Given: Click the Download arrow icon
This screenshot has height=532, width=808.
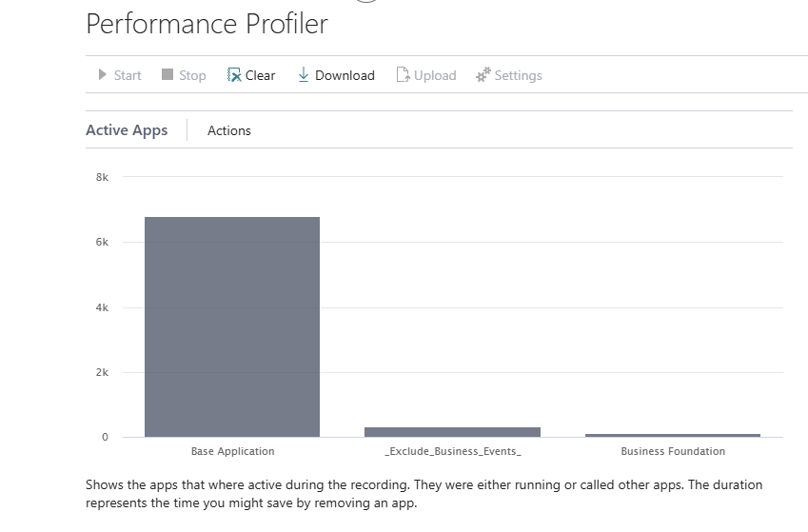Looking at the screenshot, I should tap(304, 75).
